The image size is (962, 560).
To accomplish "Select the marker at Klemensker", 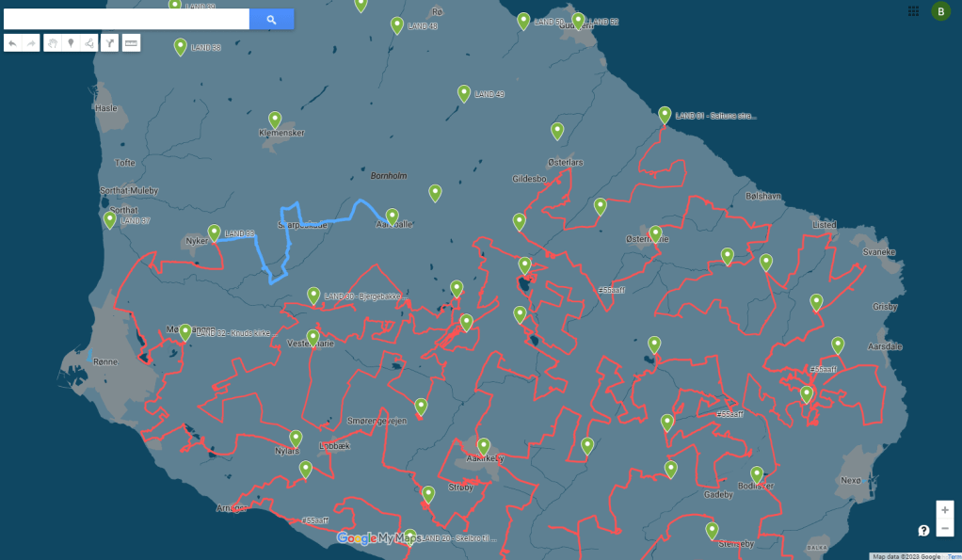I will coord(275,120).
